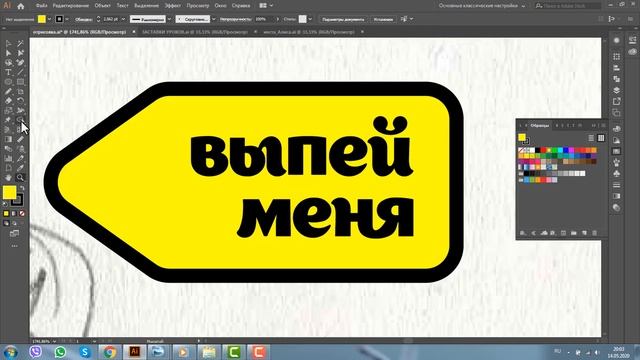Select the Artboard tool
This screenshot has width=640, height=360.
point(8,168)
